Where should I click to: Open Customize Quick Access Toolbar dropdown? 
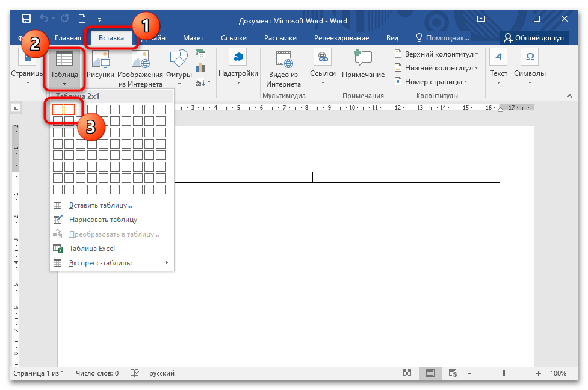tap(99, 19)
